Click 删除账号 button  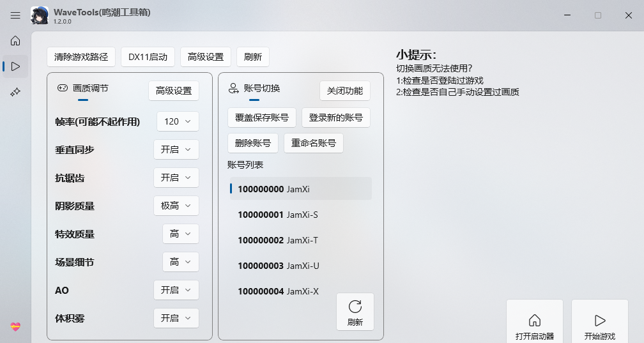point(253,143)
